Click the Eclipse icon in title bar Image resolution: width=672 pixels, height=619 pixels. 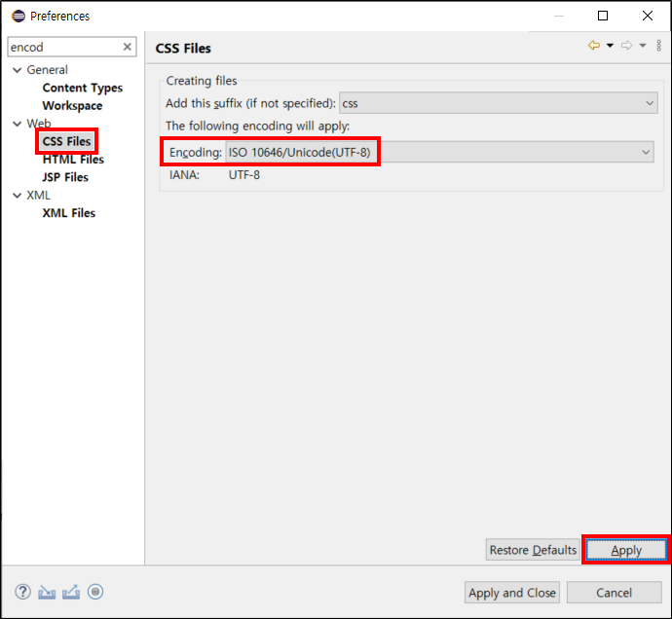(19, 16)
